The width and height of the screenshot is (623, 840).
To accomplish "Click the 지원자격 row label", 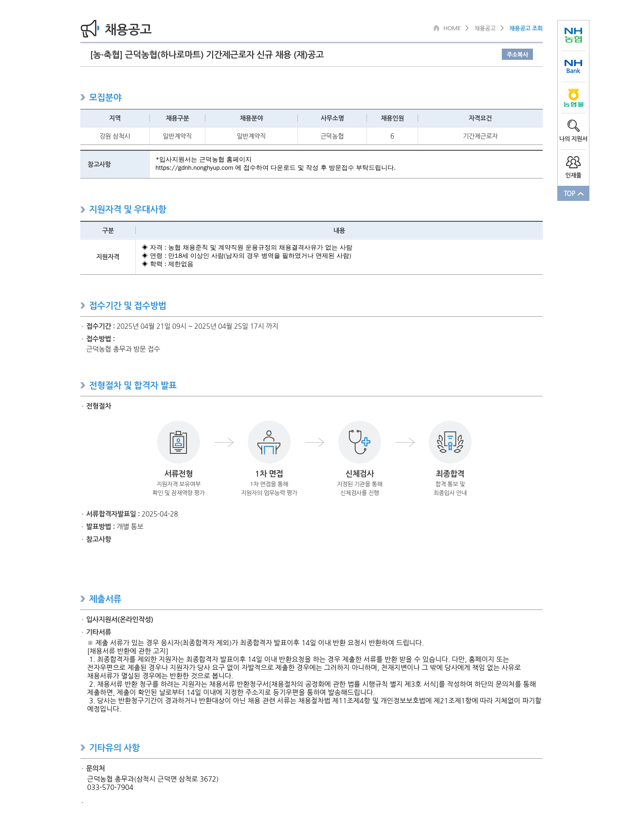I will pyautogui.click(x=108, y=257).
